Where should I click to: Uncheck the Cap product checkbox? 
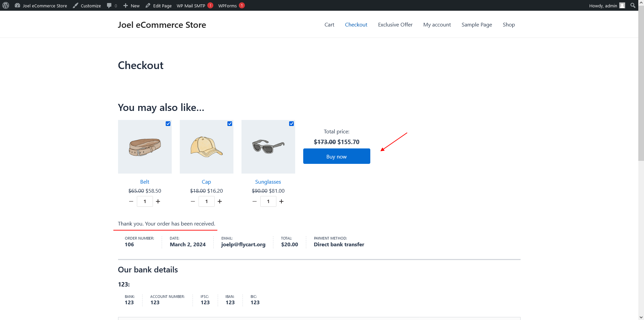[230, 124]
